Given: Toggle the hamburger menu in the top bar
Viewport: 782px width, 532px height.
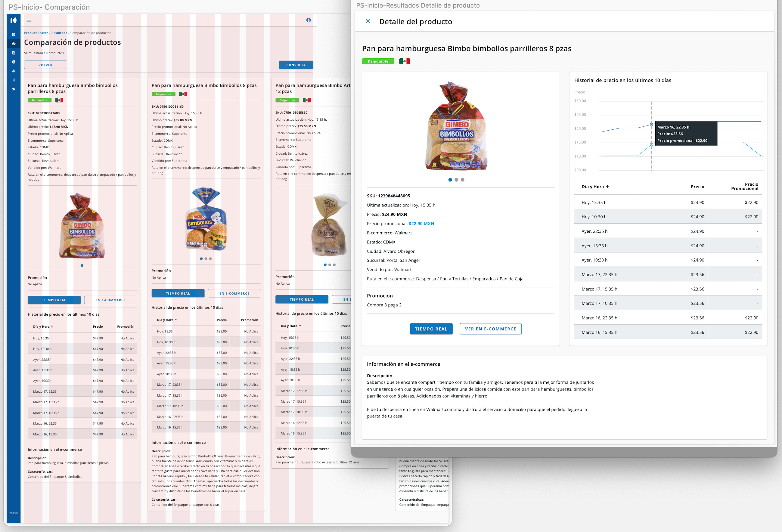Looking at the screenshot, I should pyautogui.click(x=29, y=20).
